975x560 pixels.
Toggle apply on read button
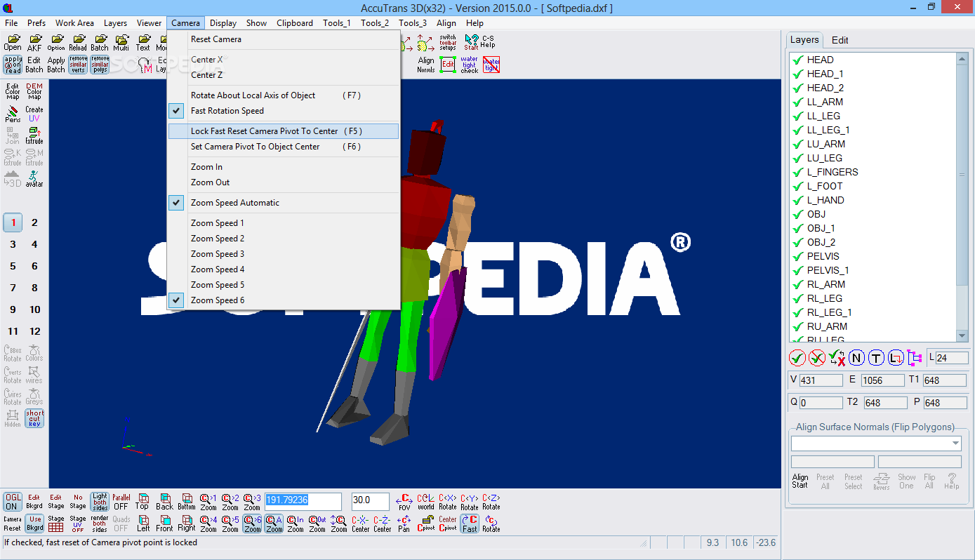[x=13, y=65]
